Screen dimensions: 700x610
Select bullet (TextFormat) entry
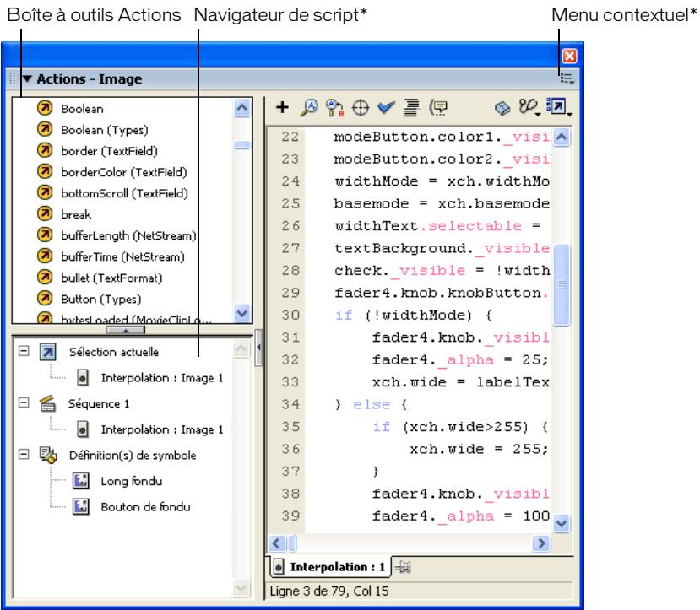[111, 278]
